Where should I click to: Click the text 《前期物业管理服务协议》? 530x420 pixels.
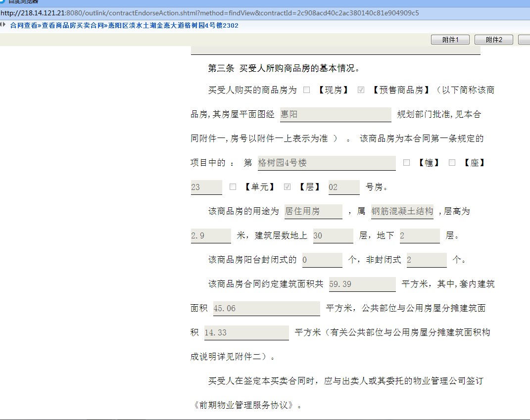point(243,405)
